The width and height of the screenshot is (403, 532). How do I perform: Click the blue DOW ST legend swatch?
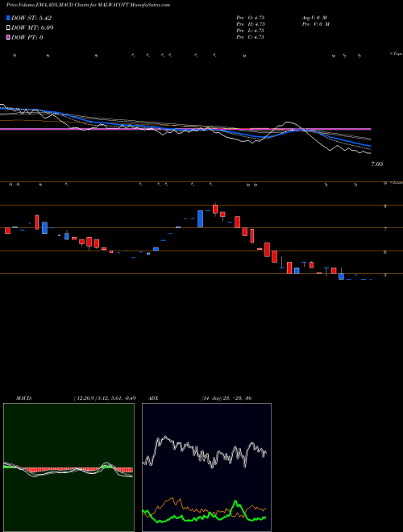(8, 18)
